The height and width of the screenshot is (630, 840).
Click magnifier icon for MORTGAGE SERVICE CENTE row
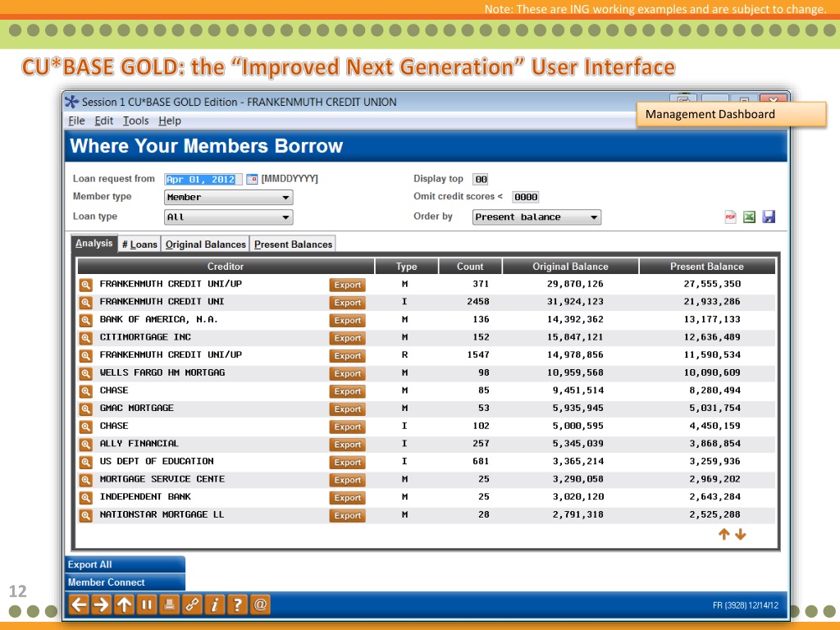pos(85,479)
